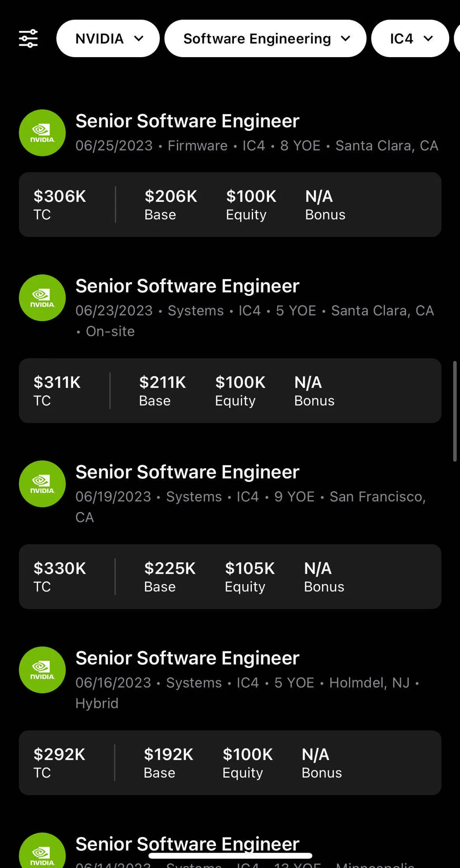Open the Santa Clara On-site engineer title
460x868 pixels.
[x=187, y=286]
